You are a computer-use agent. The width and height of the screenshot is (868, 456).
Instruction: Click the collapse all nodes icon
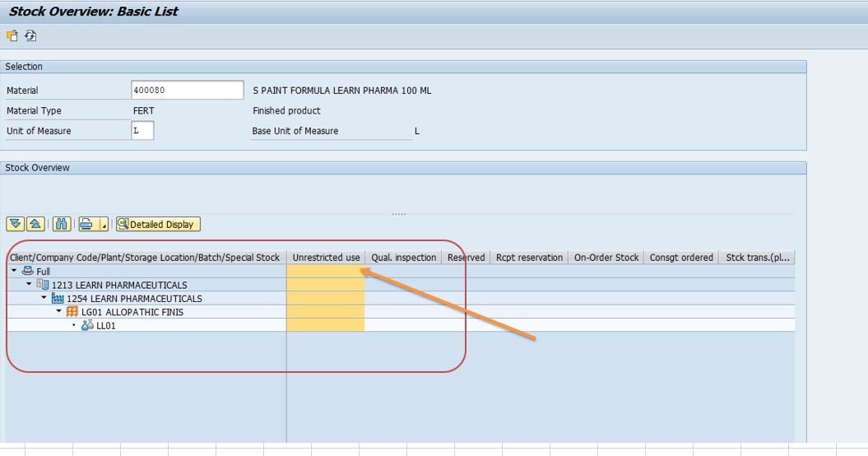click(35, 224)
